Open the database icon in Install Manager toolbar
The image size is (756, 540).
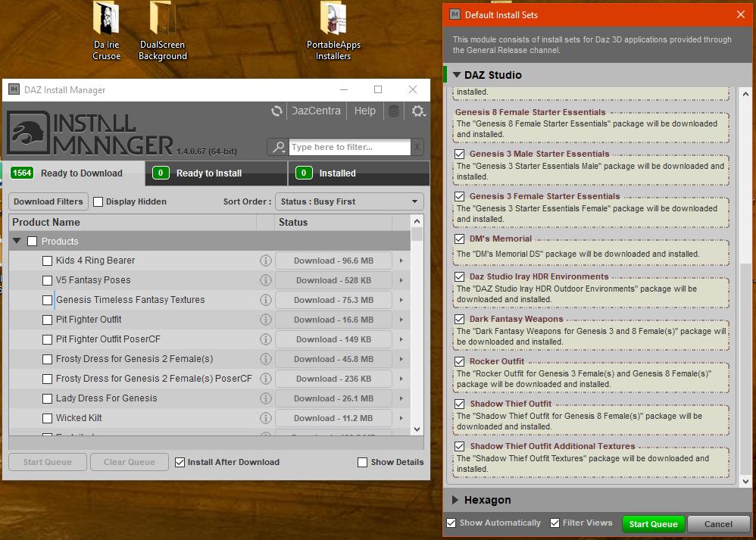tap(394, 111)
